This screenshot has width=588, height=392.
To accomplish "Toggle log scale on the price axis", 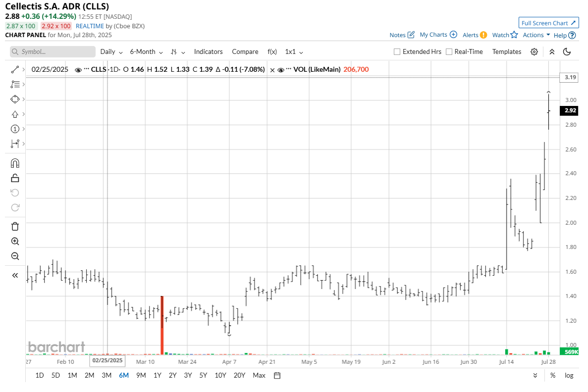I will tap(569, 376).
